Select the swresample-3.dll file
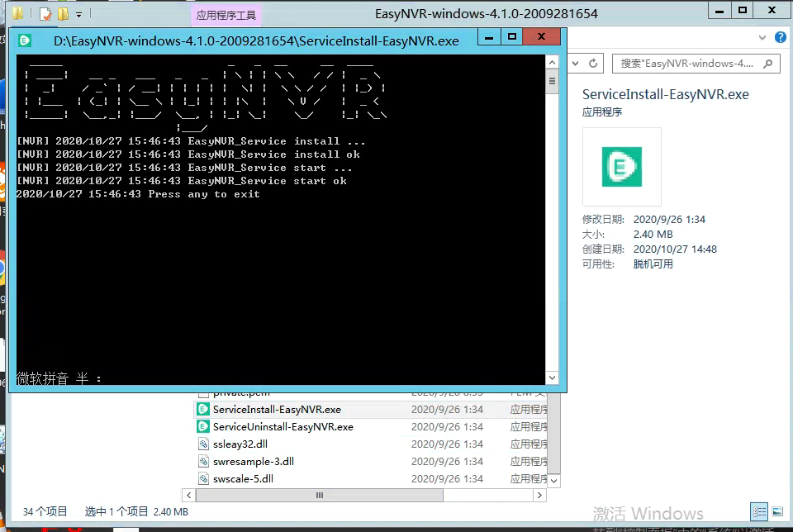The height and width of the screenshot is (532, 793). click(371, 461)
